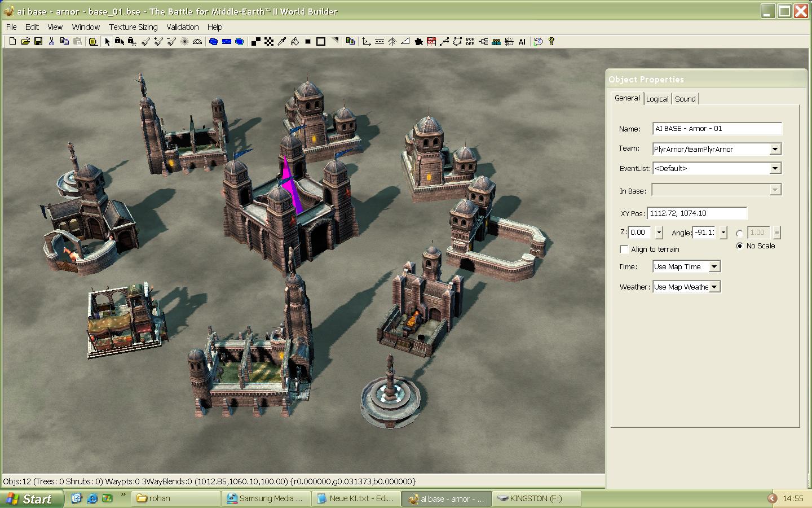Open help with question mark icon
Image resolution: width=812 pixels, height=508 pixels.
click(x=551, y=41)
